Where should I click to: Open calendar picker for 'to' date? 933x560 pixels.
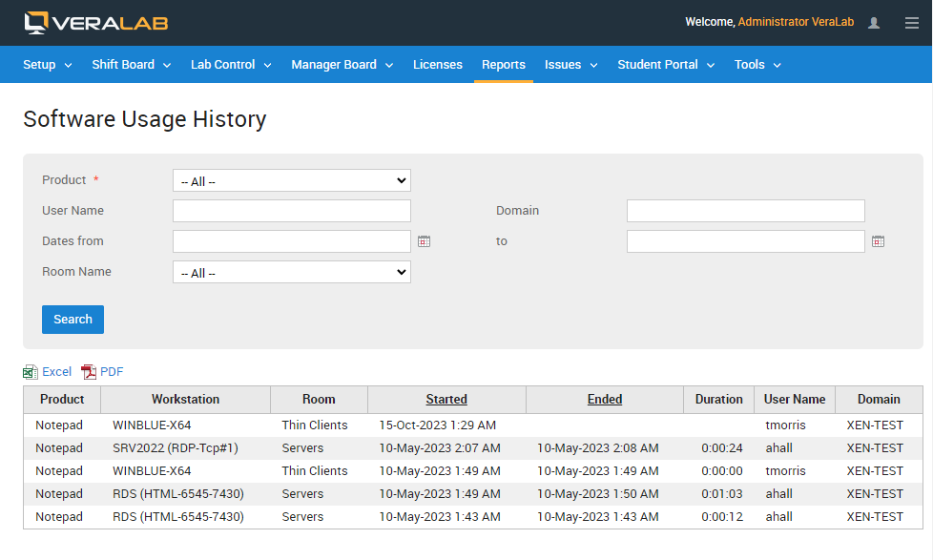tap(878, 241)
